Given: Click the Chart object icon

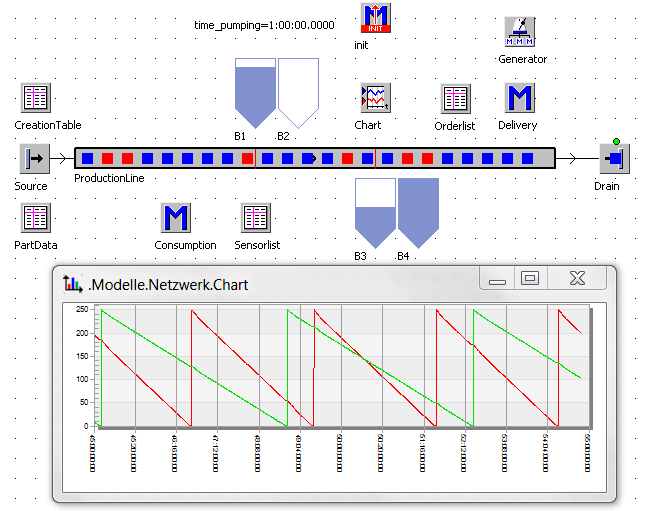Looking at the screenshot, I should pyautogui.click(x=375, y=98).
